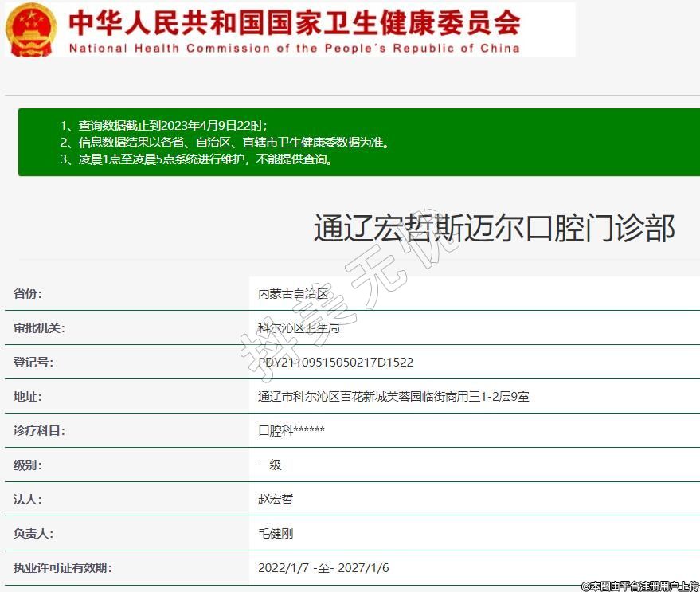Click the level value 一级

tap(269, 465)
